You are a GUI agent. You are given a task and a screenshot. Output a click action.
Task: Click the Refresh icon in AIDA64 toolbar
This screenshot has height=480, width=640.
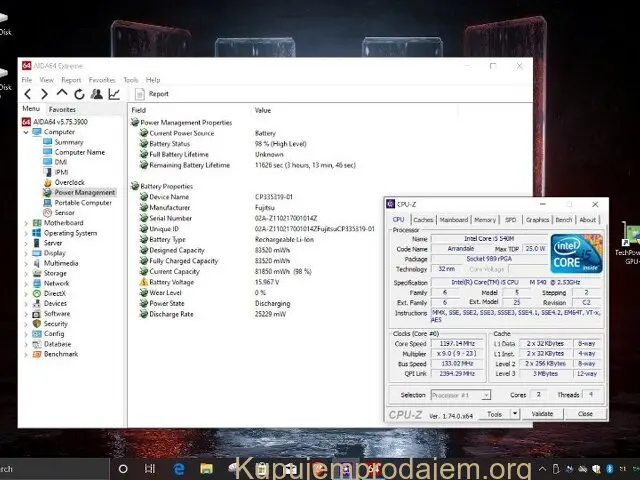point(78,94)
